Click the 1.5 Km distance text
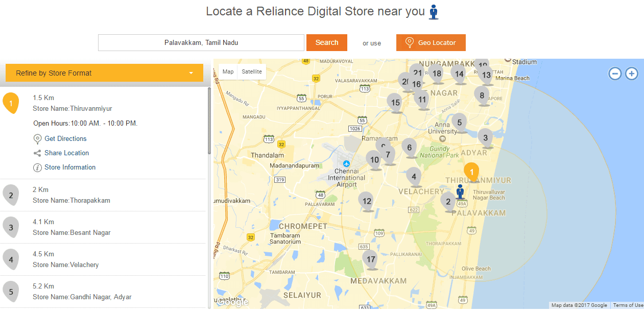The image size is (644, 312). coord(43,98)
